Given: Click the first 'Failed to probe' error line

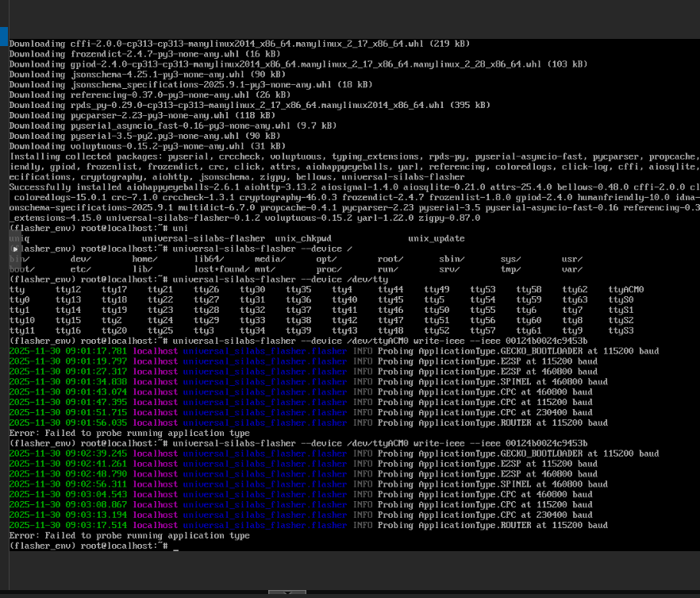Looking at the screenshot, I should click(x=129, y=433).
